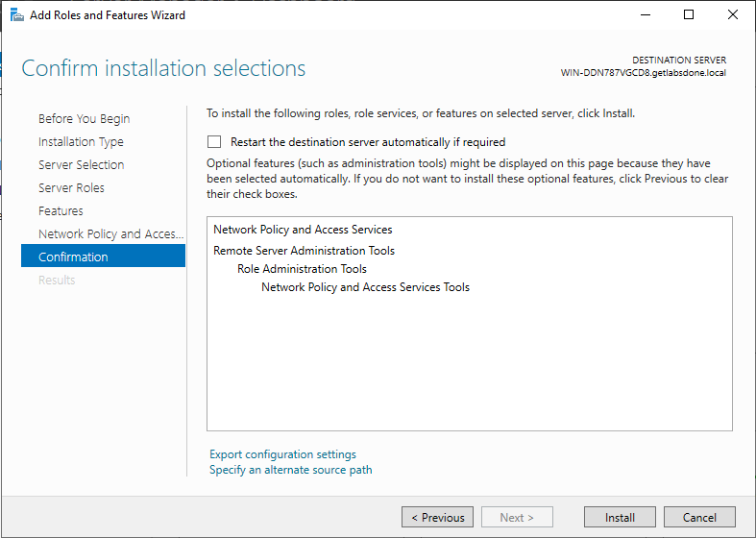Image resolution: width=756 pixels, height=538 pixels.
Task: Click the wizard icon in title bar
Action: (17, 15)
